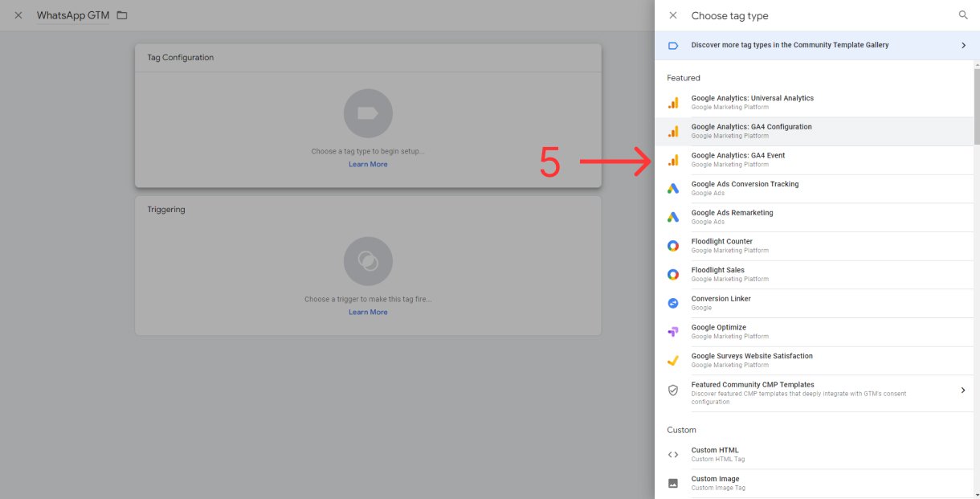This screenshot has height=499, width=980.
Task: Edit the WhatsApp GTM tag name field
Action: pyautogui.click(x=73, y=15)
